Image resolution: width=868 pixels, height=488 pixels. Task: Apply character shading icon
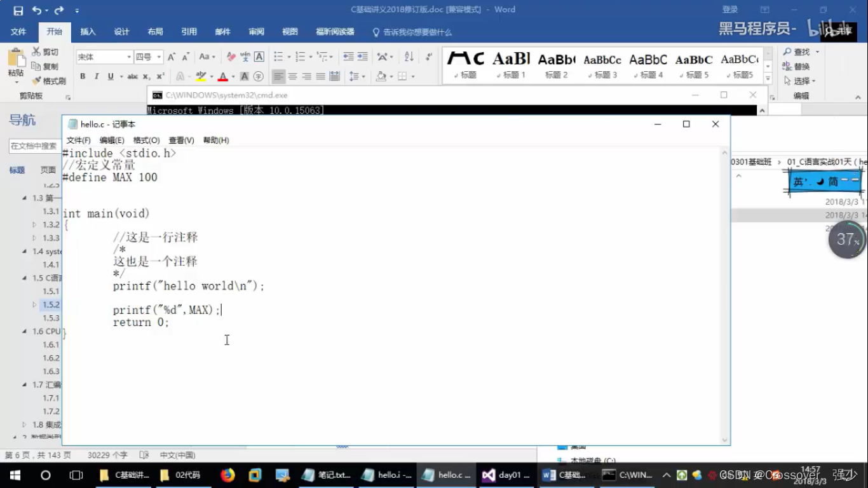pyautogui.click(x=245, y=76)
